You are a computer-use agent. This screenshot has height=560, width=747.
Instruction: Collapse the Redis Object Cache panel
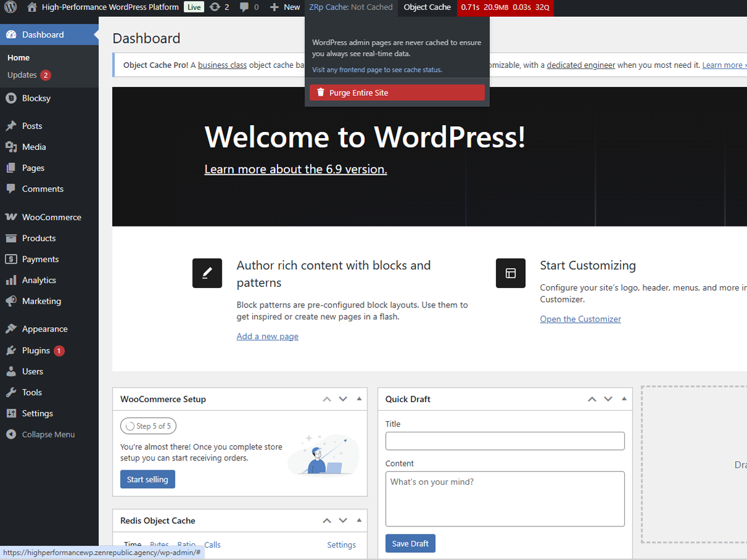click(359, 520)
